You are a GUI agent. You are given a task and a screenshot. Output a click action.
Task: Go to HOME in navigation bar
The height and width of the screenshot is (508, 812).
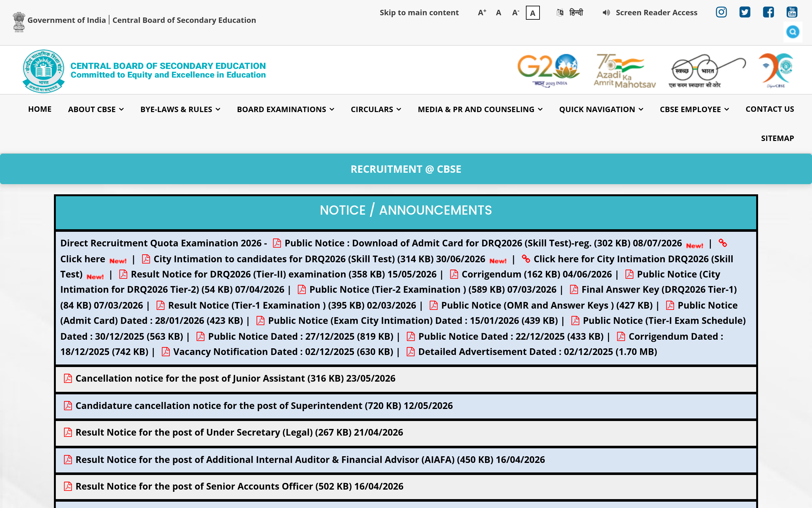(x=40, y=109)
